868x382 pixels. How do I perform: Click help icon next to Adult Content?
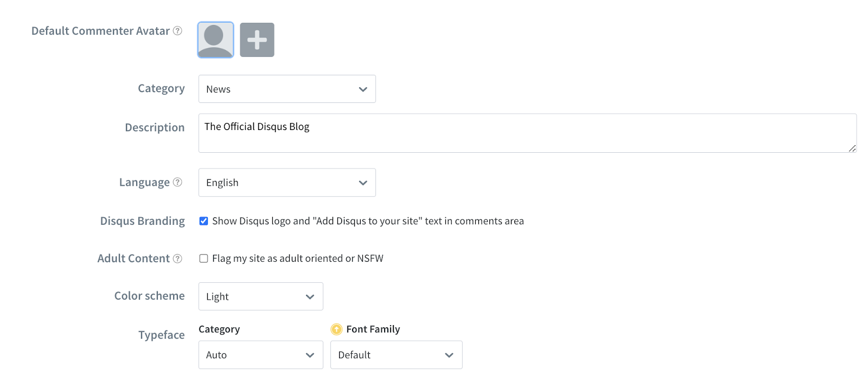coord(177,258)
